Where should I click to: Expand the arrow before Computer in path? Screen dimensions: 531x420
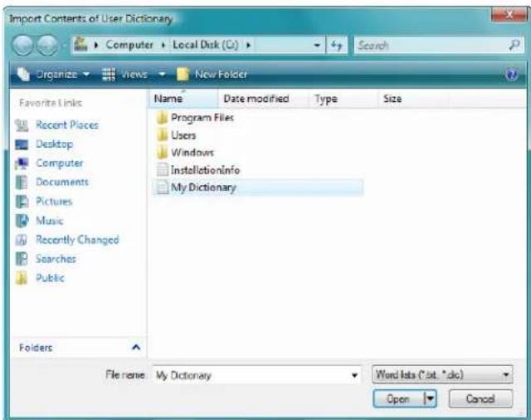tap(96, 45)
